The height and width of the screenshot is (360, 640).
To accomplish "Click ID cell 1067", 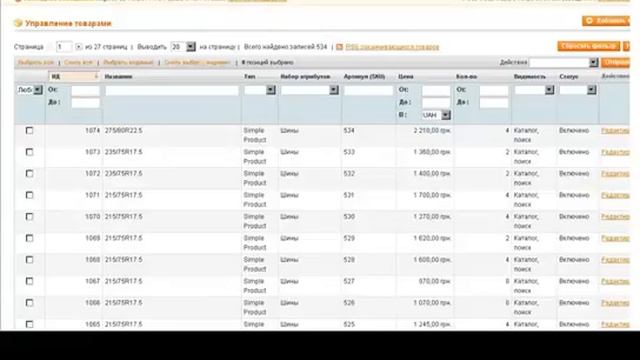I will (92, 282).
